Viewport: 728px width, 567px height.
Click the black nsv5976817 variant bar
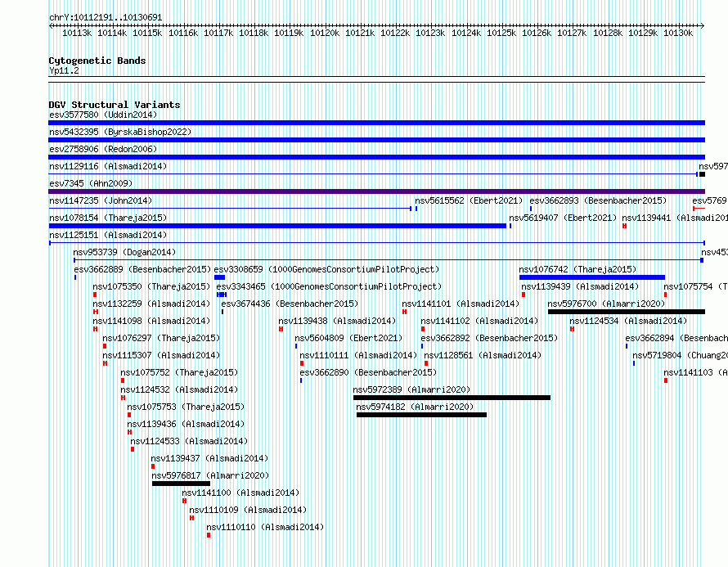pyautogui.click(x=181, y=484)
